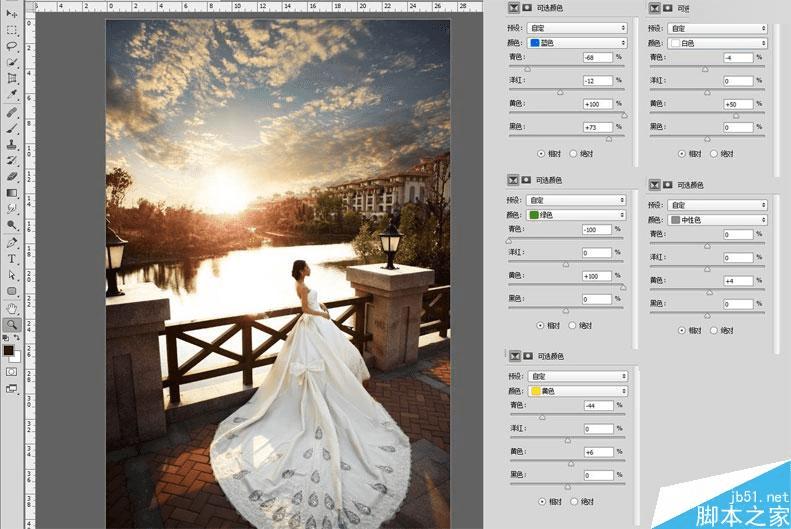
Task: Select the Zoom tool in toolbar
Action: coord(12,325)
